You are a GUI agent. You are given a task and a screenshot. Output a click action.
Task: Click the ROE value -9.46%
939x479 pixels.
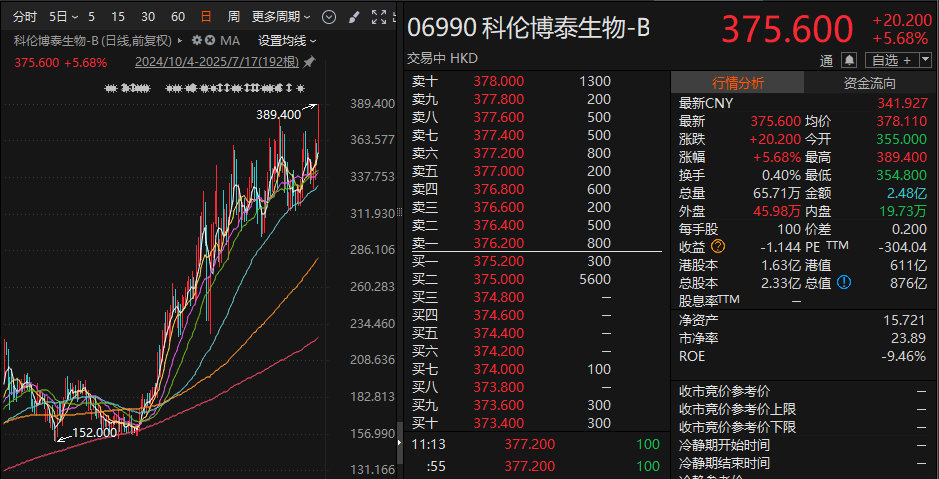click(x=904, y=356)
